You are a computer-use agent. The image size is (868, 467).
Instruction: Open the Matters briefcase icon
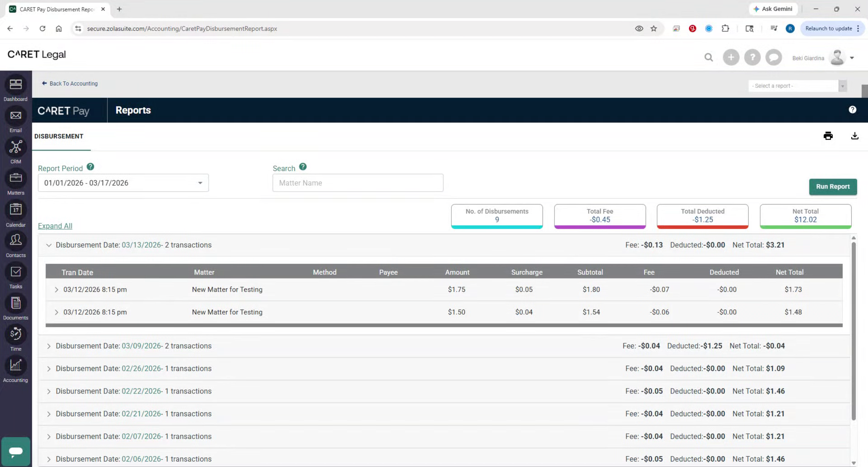pyautogui.click(x=16, y=178)
